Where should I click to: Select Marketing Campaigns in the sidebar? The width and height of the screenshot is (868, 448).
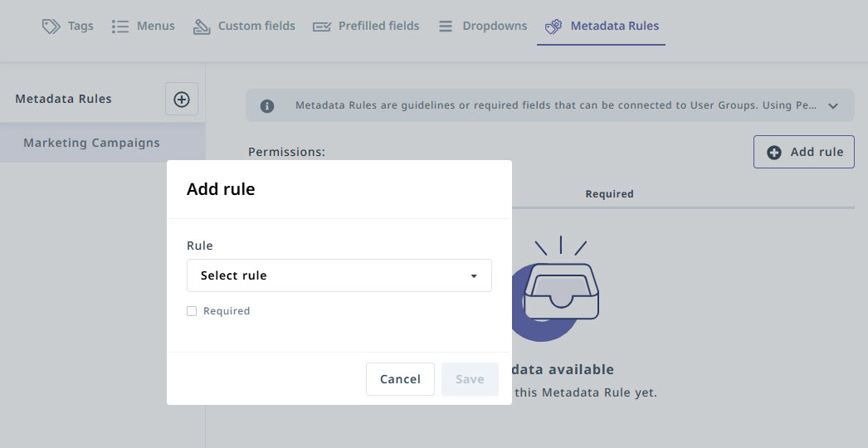(91, 143)
